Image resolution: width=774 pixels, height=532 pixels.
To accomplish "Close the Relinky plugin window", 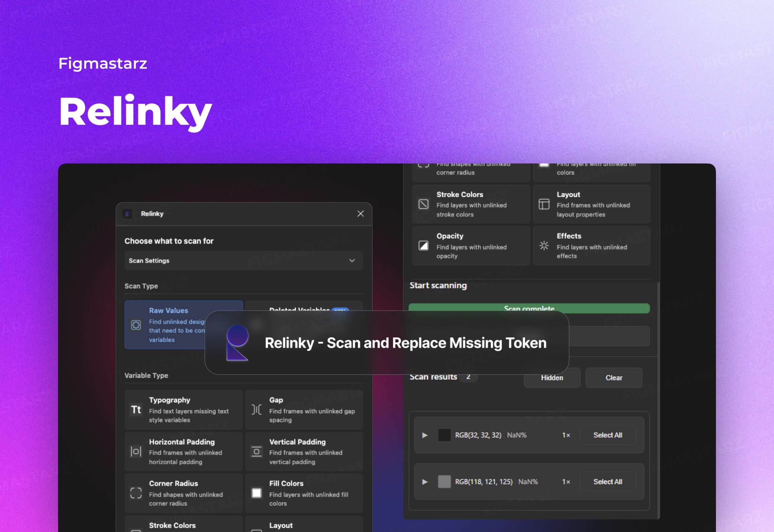I will point(360,214).
